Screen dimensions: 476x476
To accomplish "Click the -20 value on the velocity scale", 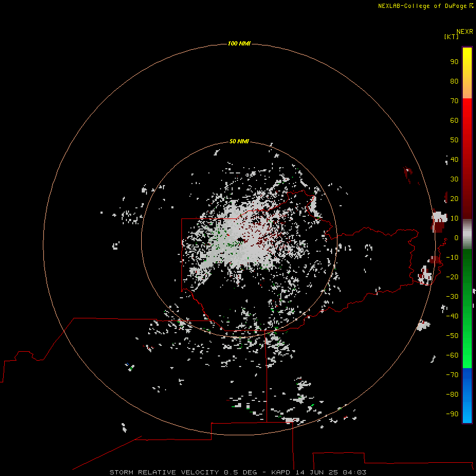I will (x=452, y=277).
